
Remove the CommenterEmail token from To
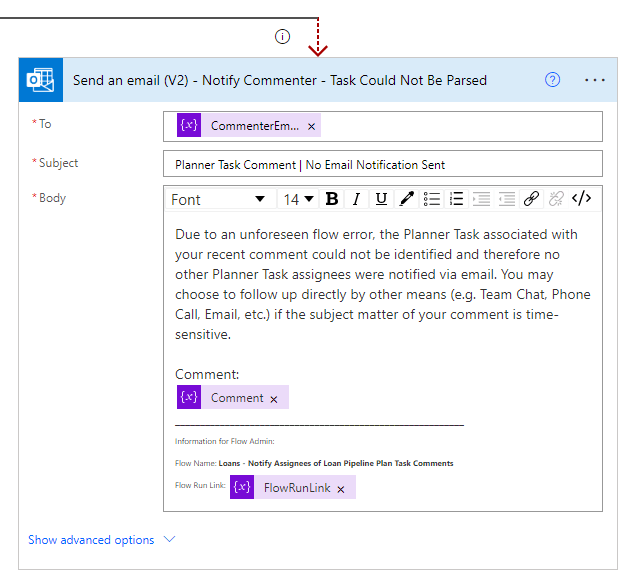(x=312, y=127)
